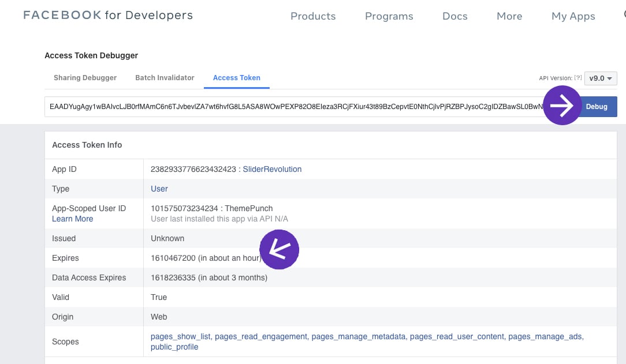Click the pages_manage_metadata scope link

(359, 336)
